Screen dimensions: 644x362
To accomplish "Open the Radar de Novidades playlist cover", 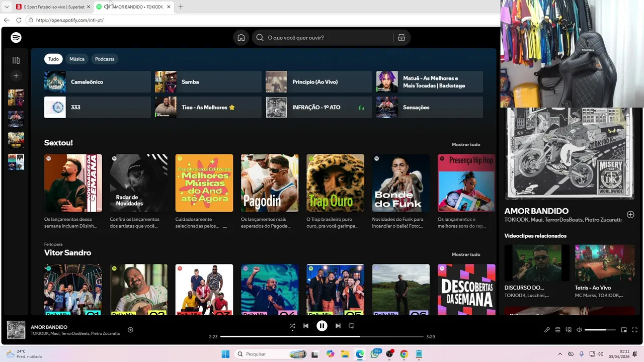I will pos(138,183).
